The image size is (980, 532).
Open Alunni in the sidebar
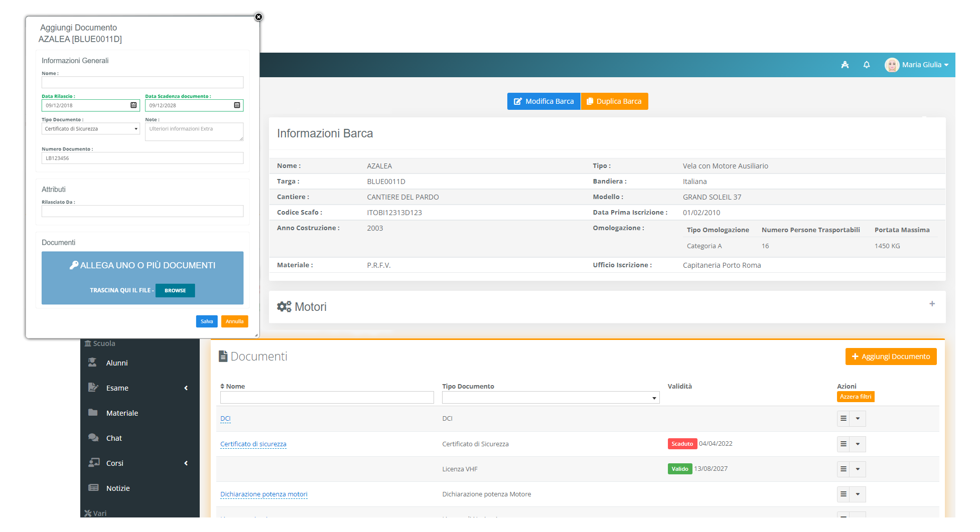tap(117, 363)
